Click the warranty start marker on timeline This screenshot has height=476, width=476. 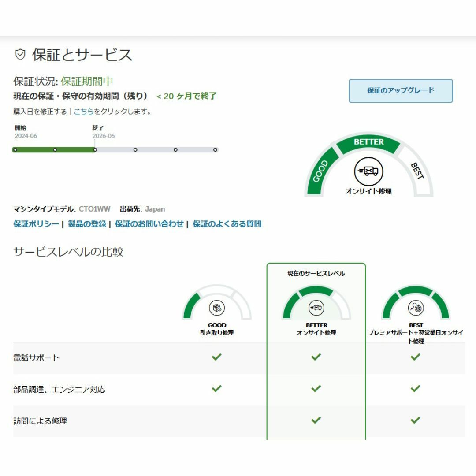click(x=15, y=150)
